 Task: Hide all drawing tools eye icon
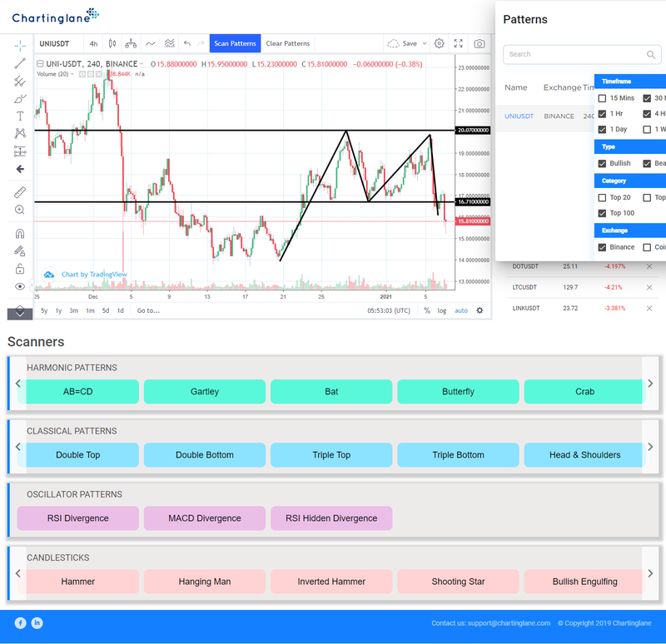tap(20, 286)
